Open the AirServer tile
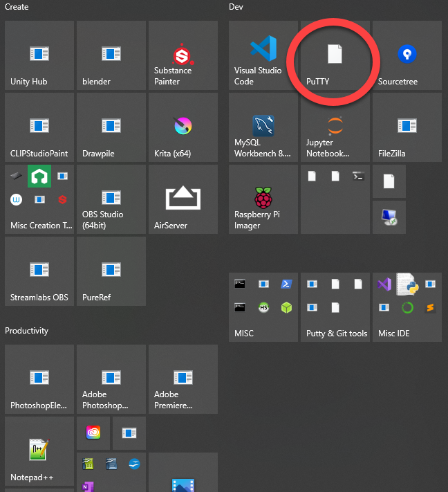Image resolution: width=448 pixels, height=492 pixels. pos(183,199)
